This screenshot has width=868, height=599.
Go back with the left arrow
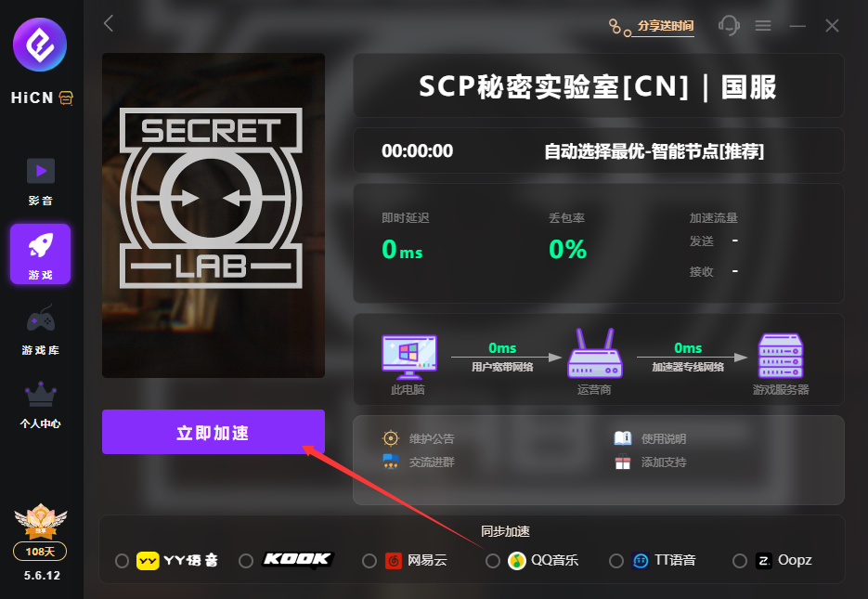pos(109,23)
